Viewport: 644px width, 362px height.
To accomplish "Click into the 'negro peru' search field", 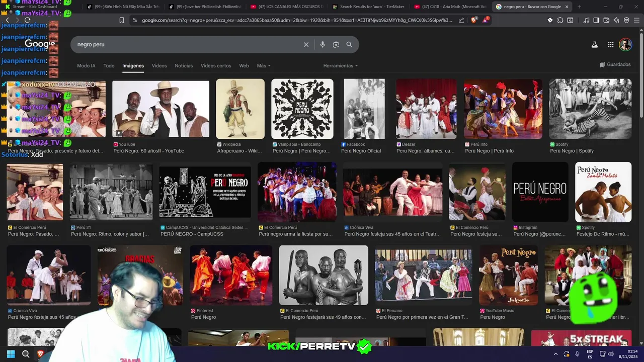I will pos(186,44).
